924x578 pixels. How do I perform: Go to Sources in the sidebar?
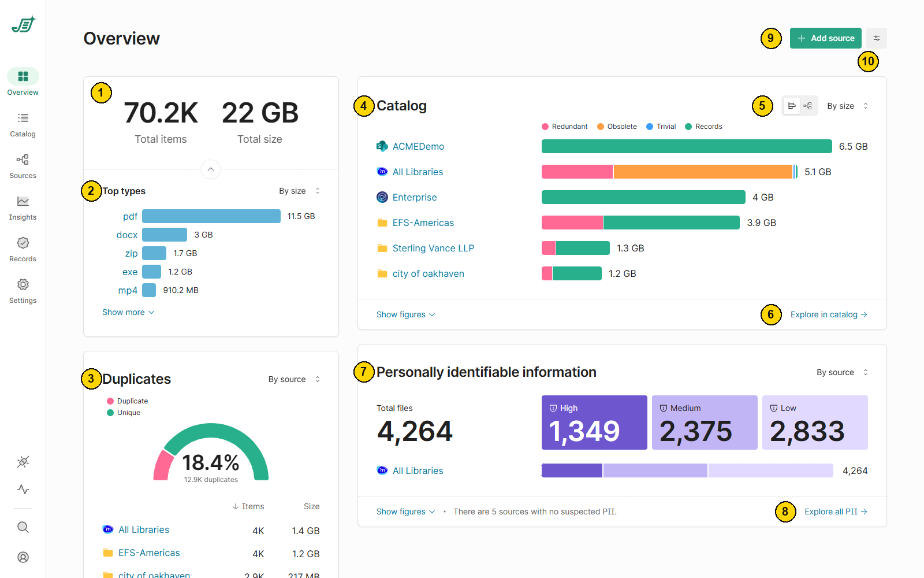click(x=23, y=166)
